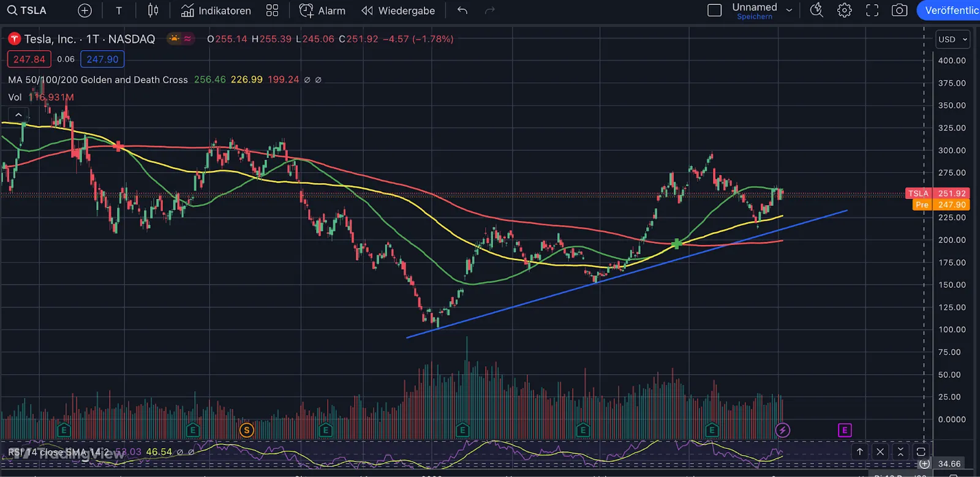Maximize the RSI pane
Viewport: 980px width, 477px height.
pos(921,452)
